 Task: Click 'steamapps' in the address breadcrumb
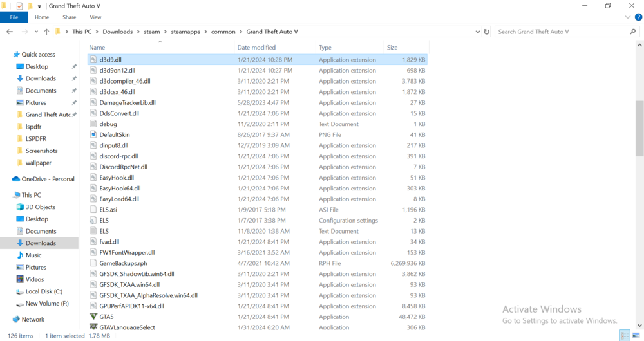coord(185,32)
